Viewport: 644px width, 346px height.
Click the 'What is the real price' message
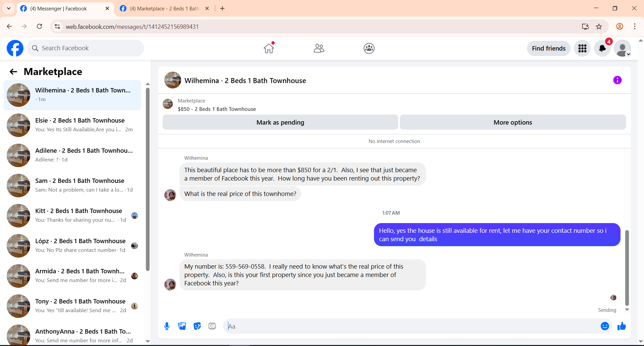(x=240, y=194)
